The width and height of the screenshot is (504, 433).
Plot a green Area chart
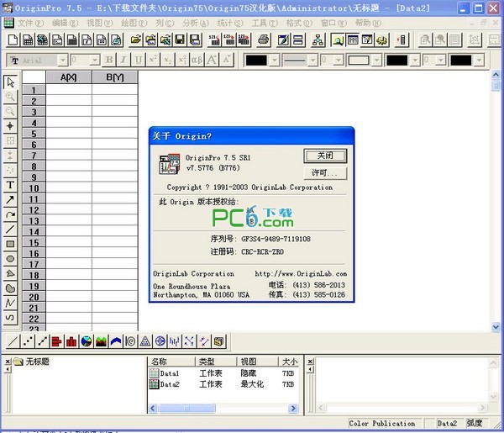101,341
